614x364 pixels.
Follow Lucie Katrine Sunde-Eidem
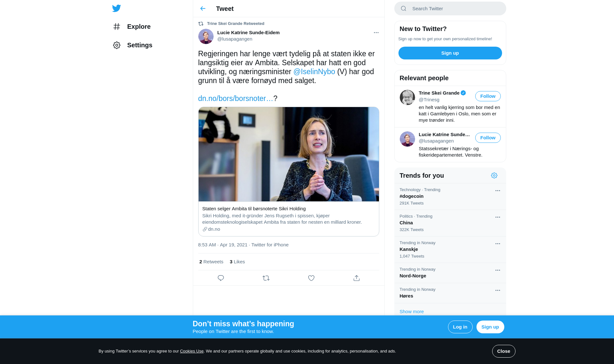click(488, 138)
